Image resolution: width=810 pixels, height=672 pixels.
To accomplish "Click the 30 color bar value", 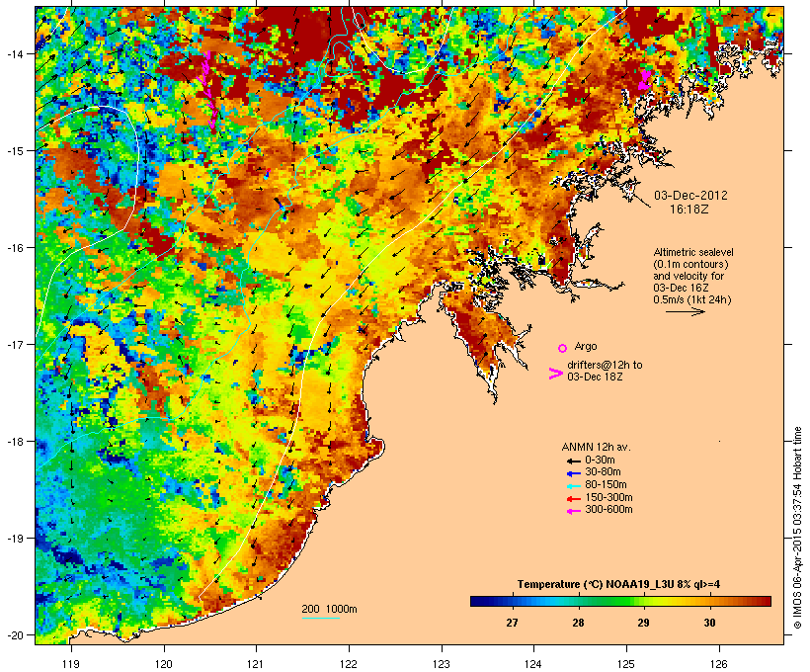I will coord(710,623).
